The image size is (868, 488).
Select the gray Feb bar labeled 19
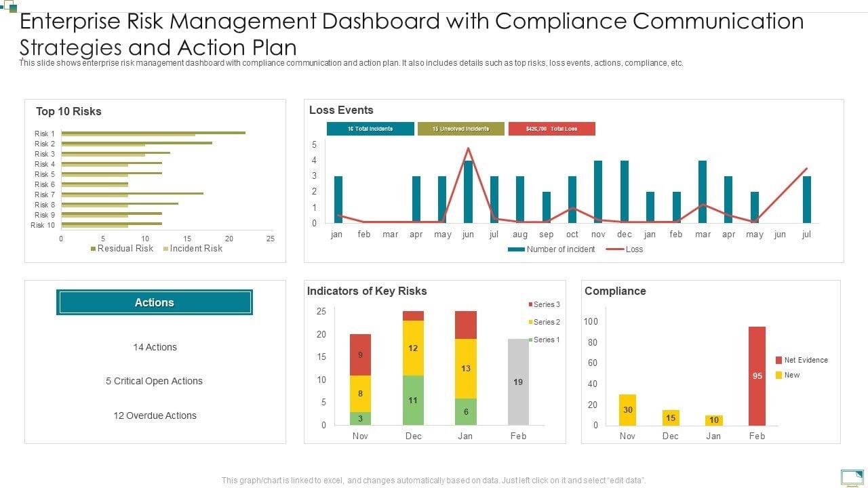click(518, 382)
